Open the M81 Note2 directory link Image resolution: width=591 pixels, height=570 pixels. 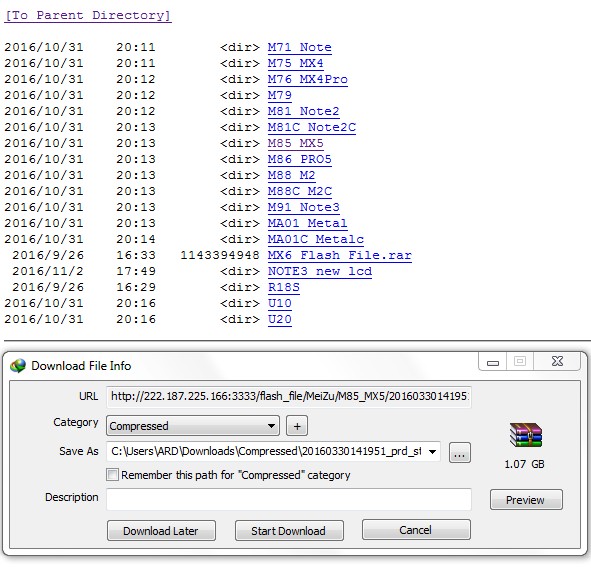point(303,111)
